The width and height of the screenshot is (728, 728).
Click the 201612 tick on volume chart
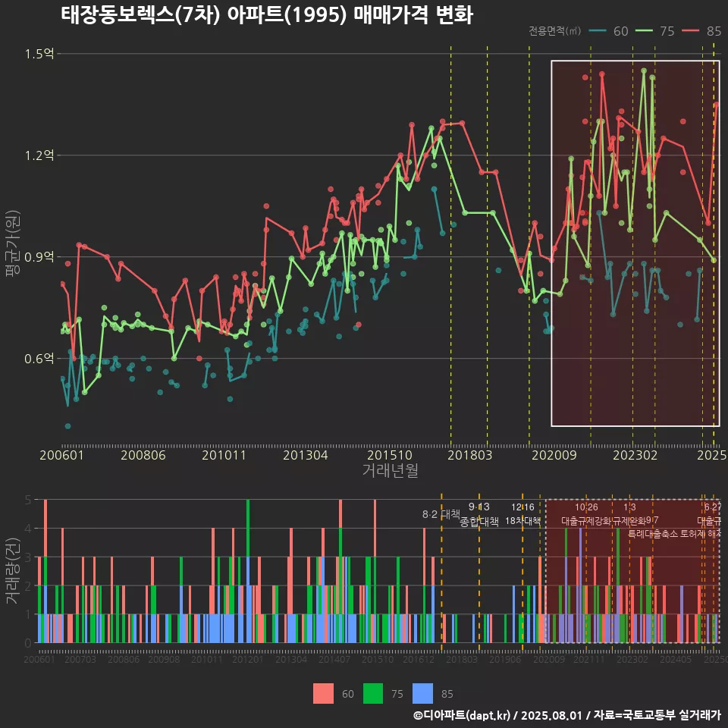(x=419, y=659)
